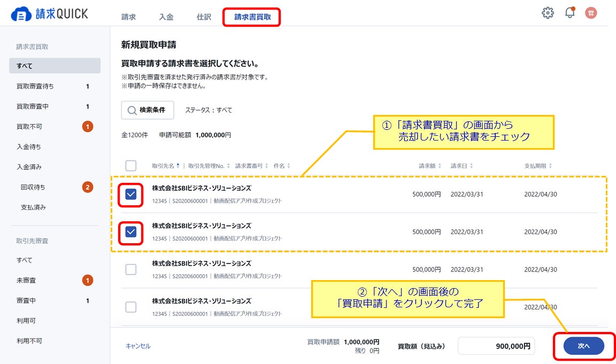Click the 買取不可 badge showing 1
Screen dimensions: 616x364
coord(88,127)
